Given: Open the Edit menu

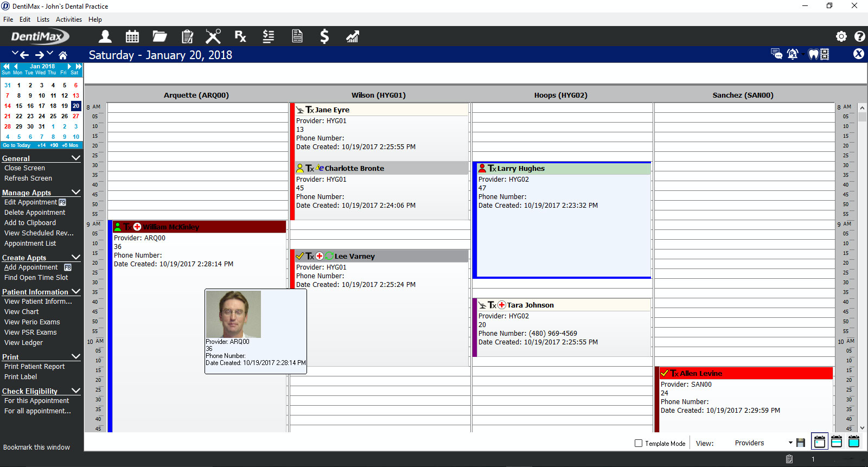Looking at the screenshot, I should [25, 20].
